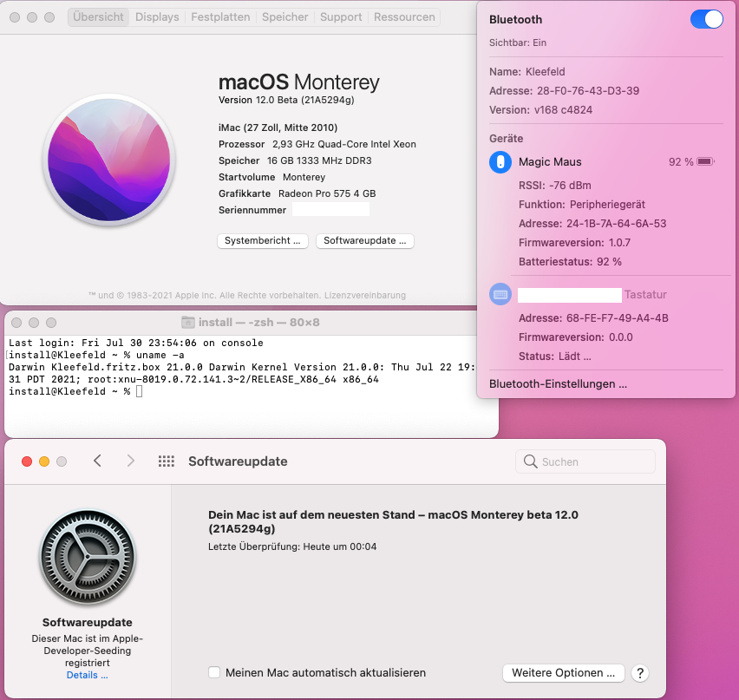Click the Speicher 16 GB 1333 MHz DDR3 line
The height and width of the screenshot is (700, 739).
295,160
